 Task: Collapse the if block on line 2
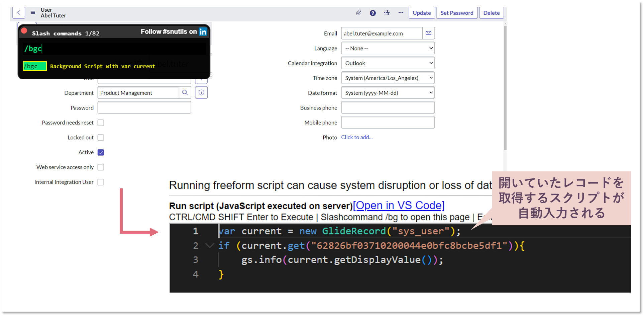coord(209,245)
